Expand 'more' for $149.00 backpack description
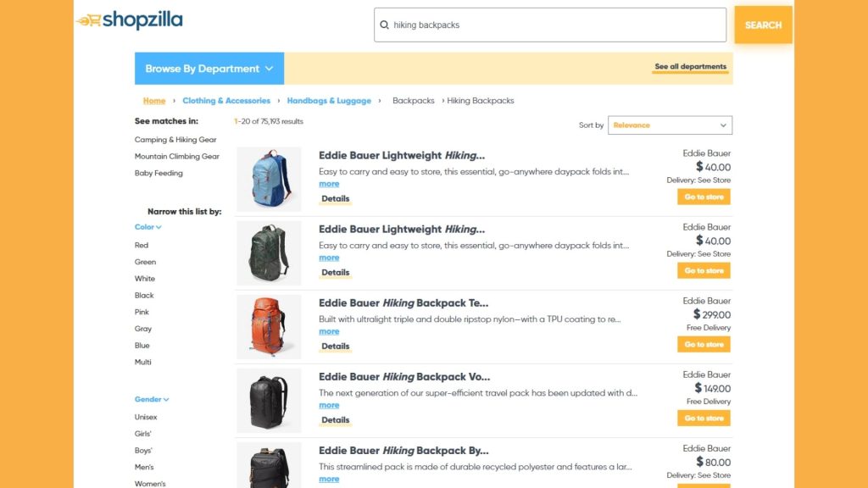 coord(329,405)
